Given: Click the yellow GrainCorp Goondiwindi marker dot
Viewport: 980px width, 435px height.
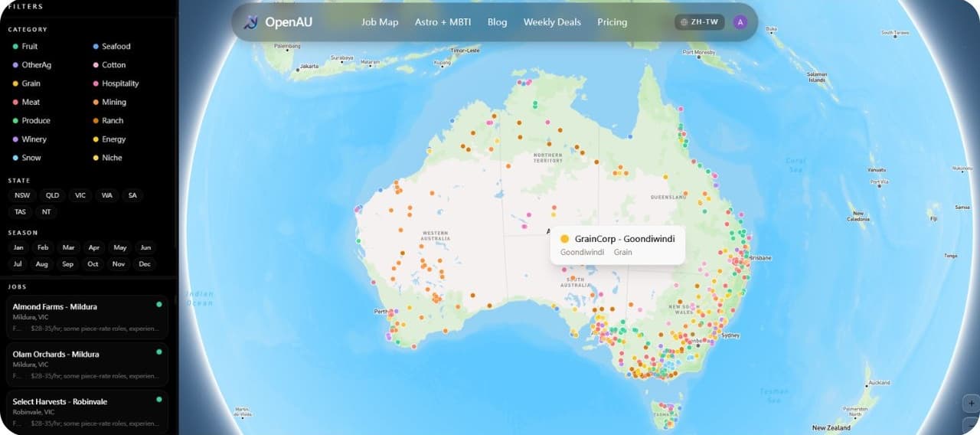Looking at the screenshot, I should coord(565,239).
